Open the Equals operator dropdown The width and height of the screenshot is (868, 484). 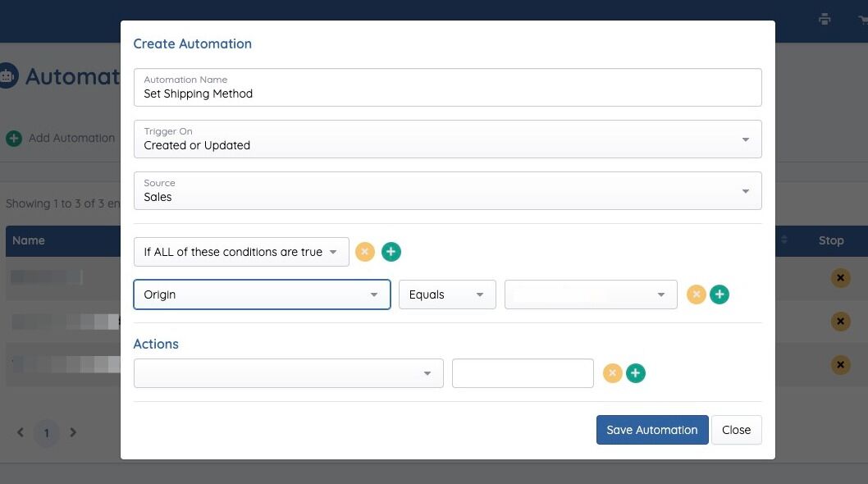[x=447, y=295]
